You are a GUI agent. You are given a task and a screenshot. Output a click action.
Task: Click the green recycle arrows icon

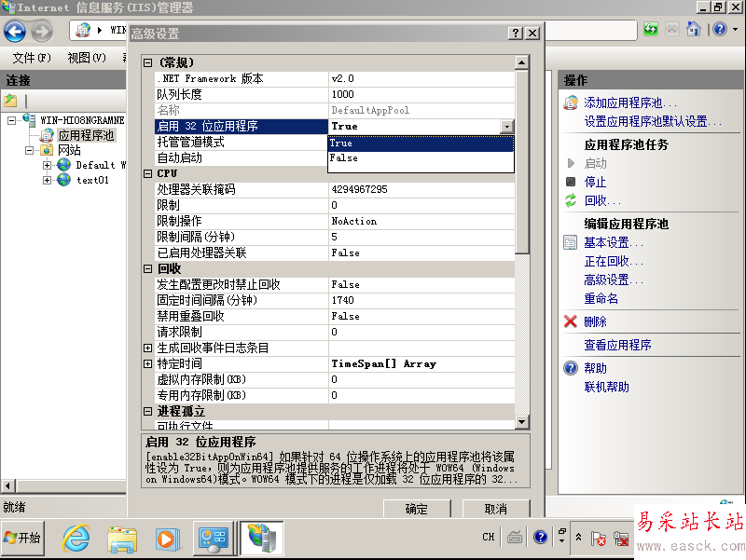click(x=571, y=200)
